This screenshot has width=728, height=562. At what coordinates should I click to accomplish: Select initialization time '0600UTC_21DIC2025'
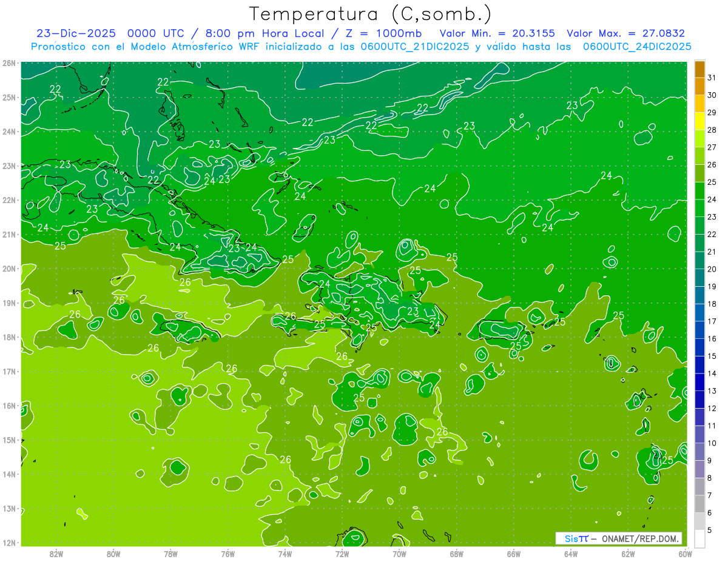[414, 47]
